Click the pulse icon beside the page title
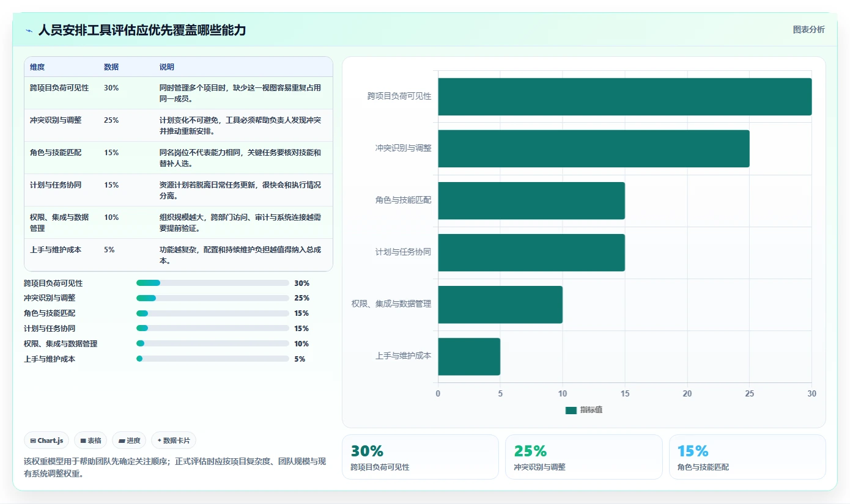This screenshot has width=850, height=504. coord(29,30)
